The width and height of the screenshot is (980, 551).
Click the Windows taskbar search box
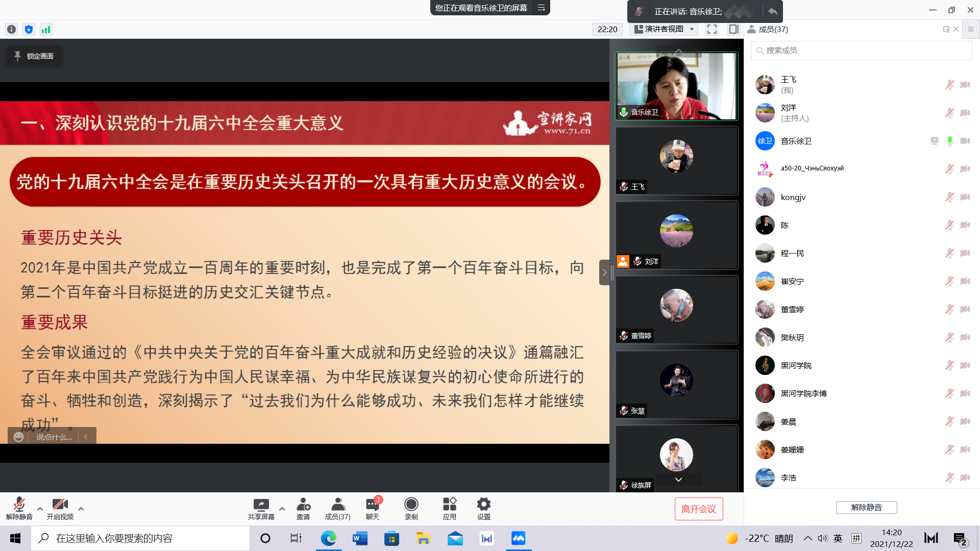140,538
